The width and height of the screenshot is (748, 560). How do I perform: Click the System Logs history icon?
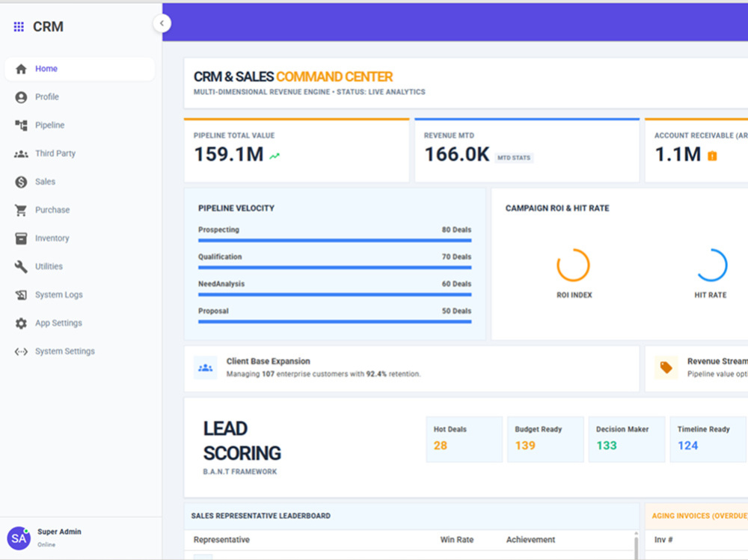point(21,295)
